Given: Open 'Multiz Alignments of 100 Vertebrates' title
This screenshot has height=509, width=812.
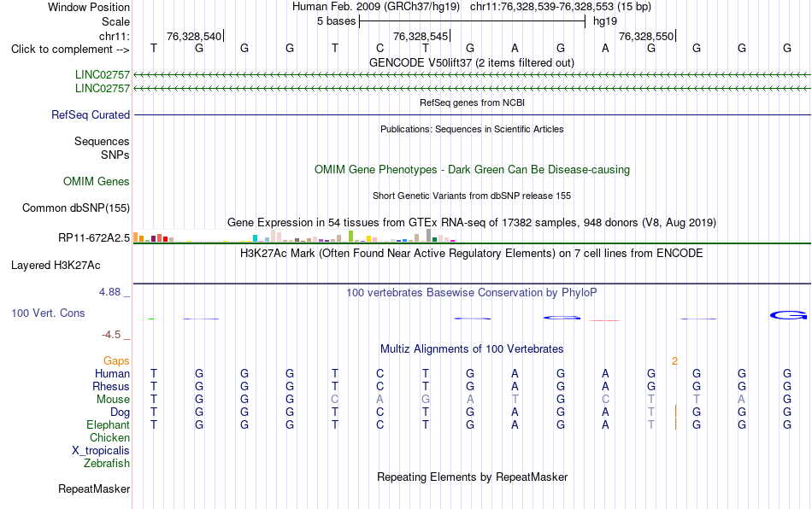Looking at the screenshot, I should [472, 349].
